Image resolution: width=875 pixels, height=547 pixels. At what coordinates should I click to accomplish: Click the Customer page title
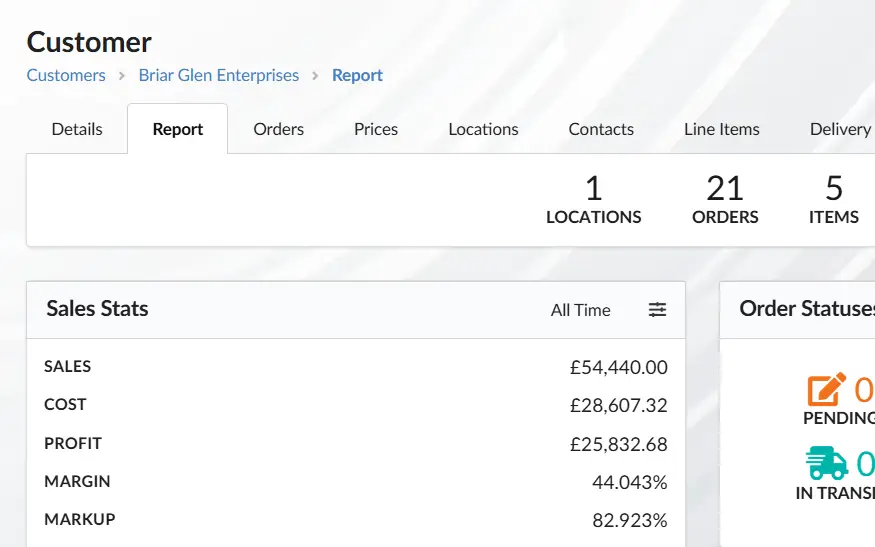[89, 42]
